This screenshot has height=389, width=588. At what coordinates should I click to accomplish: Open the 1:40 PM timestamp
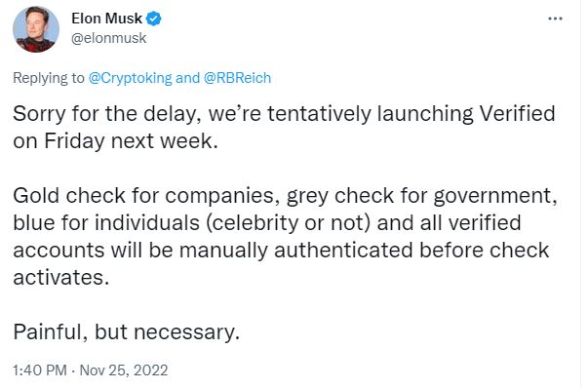tap(40, 370)
